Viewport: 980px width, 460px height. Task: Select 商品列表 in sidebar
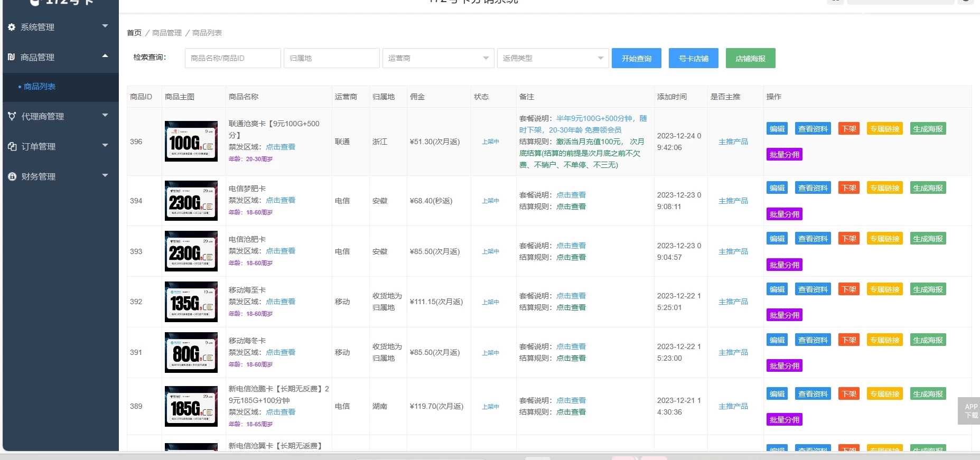40,87
